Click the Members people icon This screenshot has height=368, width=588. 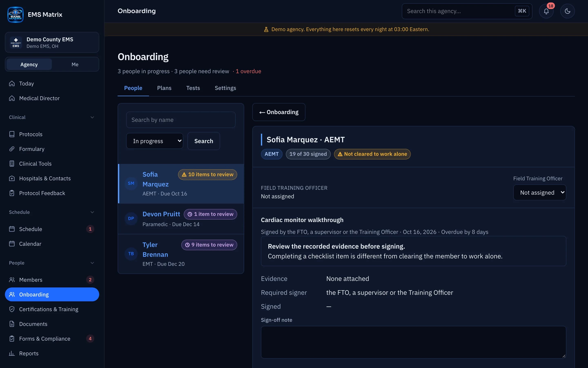[x=12, y=280]
